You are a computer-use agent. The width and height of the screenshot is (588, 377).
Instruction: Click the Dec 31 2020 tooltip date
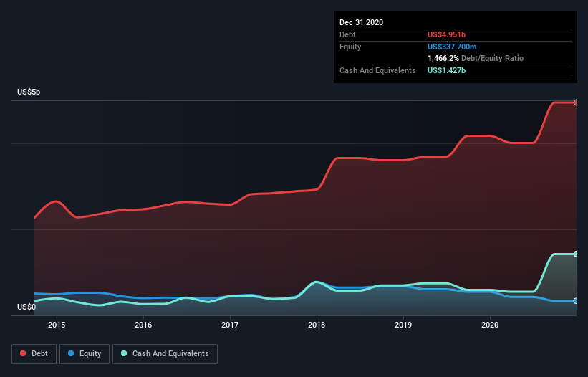pyautogui.click(x=361, y=22)
